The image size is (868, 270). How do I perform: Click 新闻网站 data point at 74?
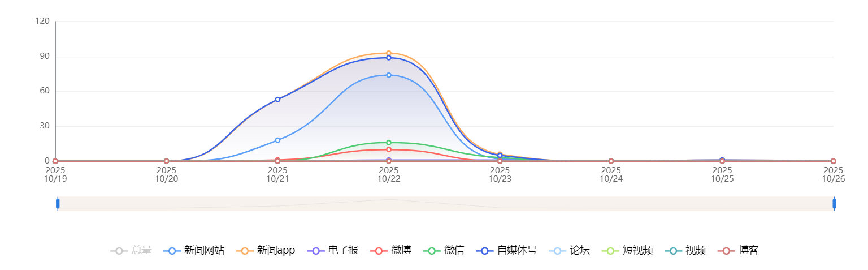pos(389,75)
